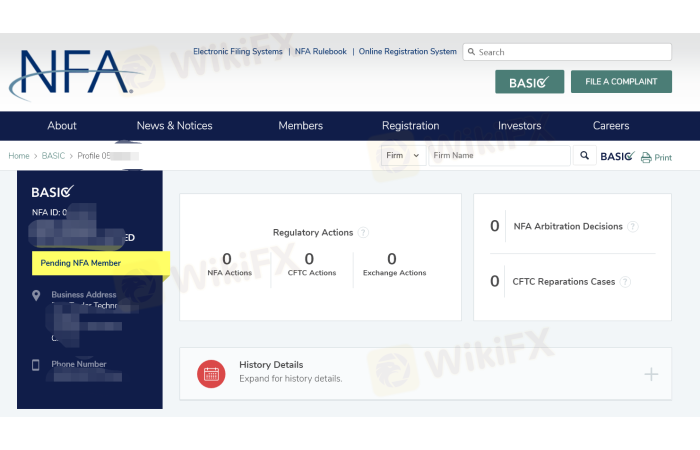Open the News & Notices menu

point(174,126)
